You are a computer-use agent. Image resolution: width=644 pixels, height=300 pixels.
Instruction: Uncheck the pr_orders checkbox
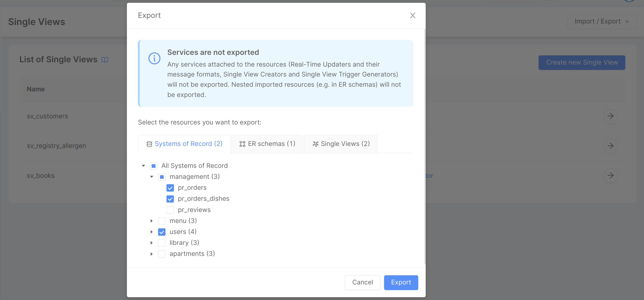coord(170,188)
